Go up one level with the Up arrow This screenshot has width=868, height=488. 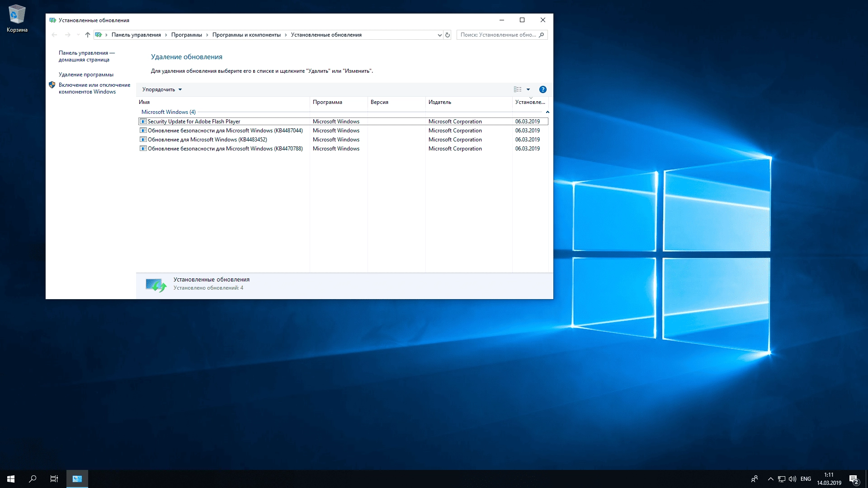(88, 35)
